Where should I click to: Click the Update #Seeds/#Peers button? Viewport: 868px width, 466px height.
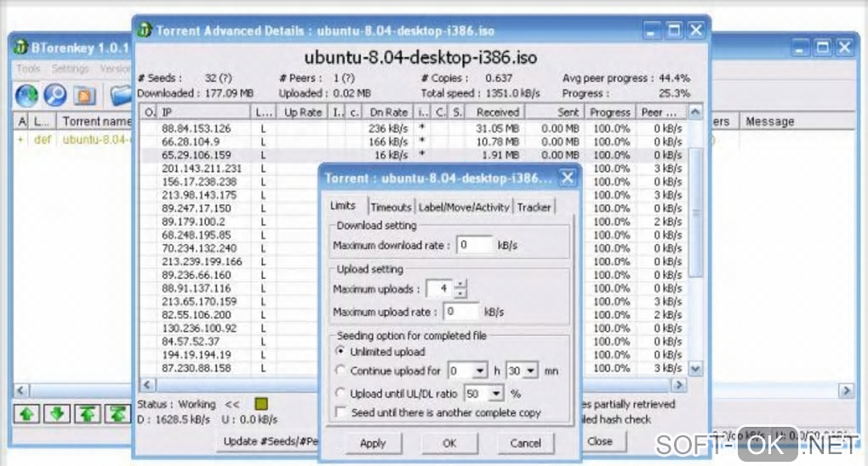point(268,441)
